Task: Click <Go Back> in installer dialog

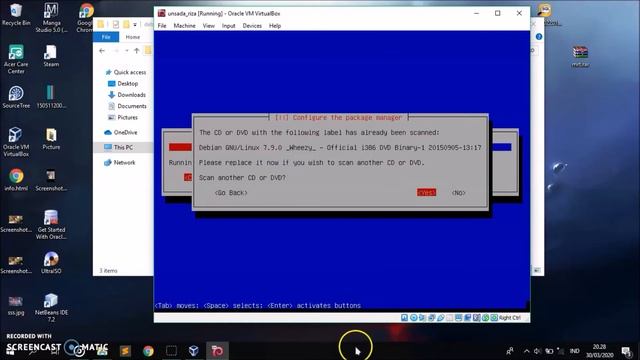Action: pyautogui.click(x=231, y=192)
